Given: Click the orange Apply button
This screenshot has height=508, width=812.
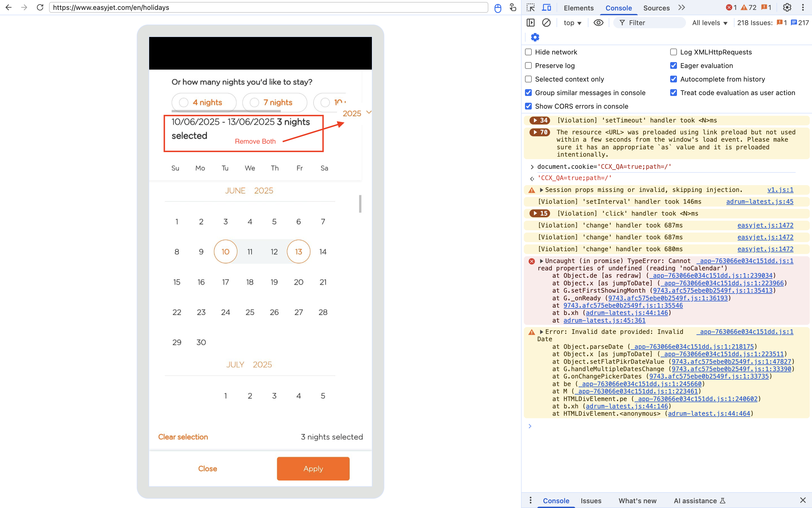Looking at the screenshot, I should [313, 468].
